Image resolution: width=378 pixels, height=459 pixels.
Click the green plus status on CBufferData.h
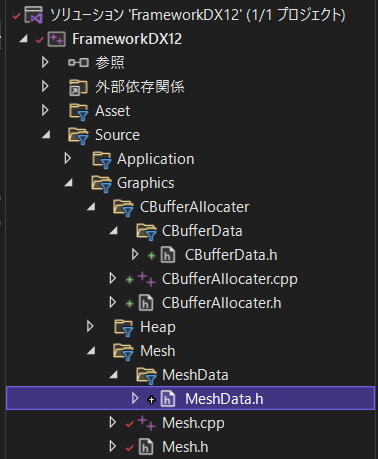pyautogui.click(x=151, y=256)
